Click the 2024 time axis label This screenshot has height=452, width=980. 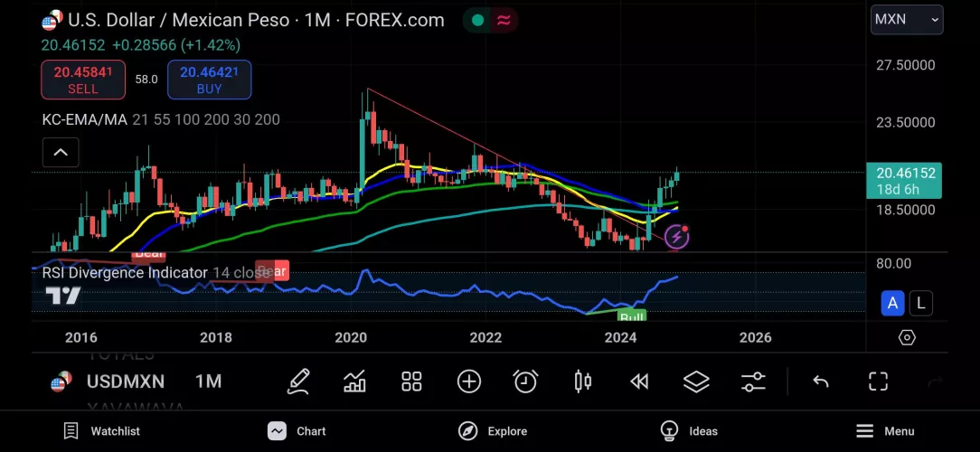pos(620,337)
